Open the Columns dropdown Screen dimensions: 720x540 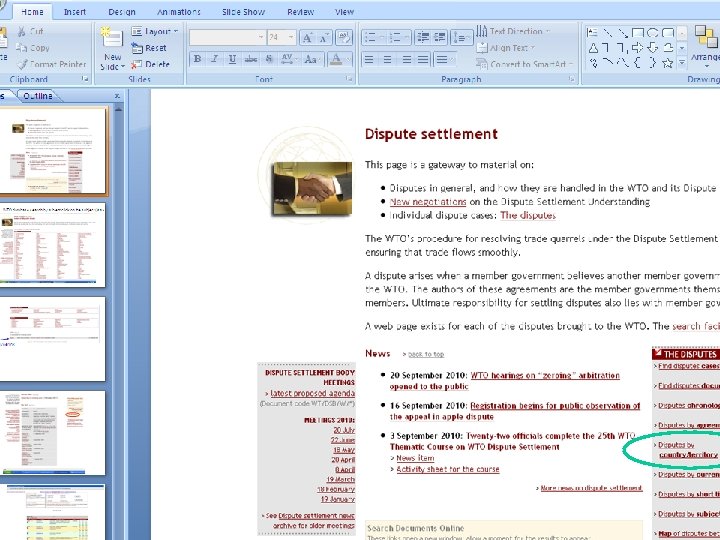tap(444, 59)
